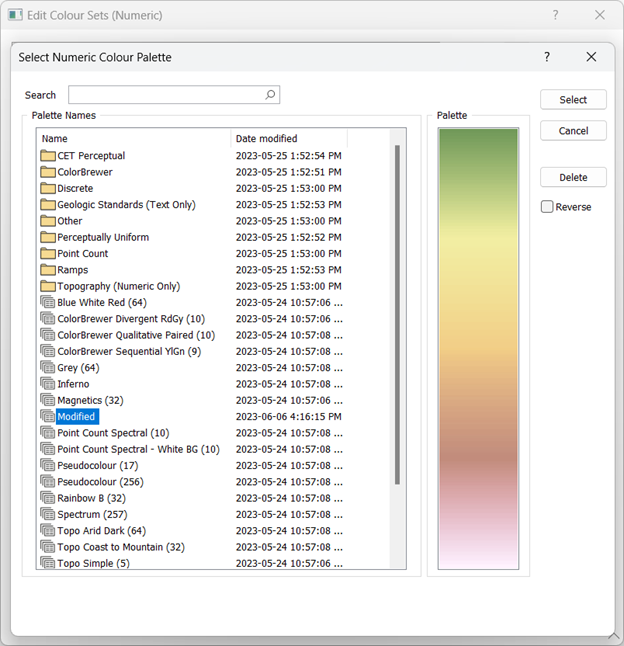Select the Magnetics (32) palette
The height and width of the screenshot is (646, 624).
90,400
